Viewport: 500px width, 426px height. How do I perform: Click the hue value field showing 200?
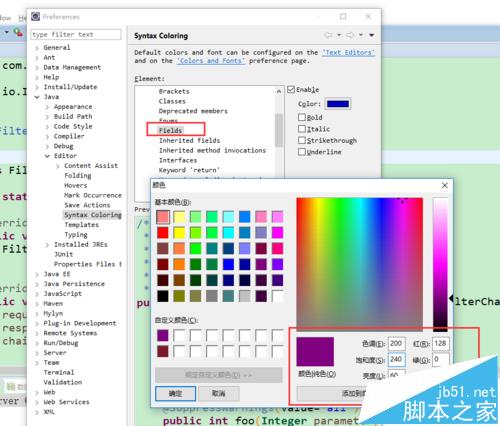(x=396, y=344)
